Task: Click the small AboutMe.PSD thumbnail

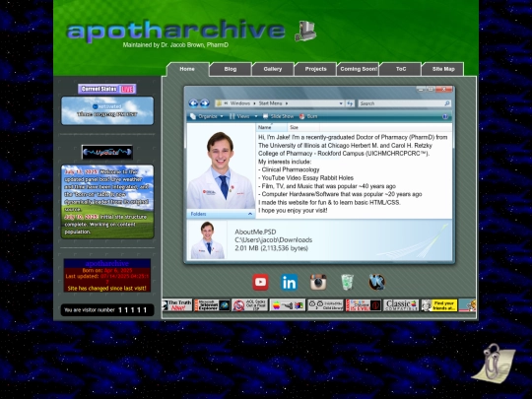Action: [207, 239]
